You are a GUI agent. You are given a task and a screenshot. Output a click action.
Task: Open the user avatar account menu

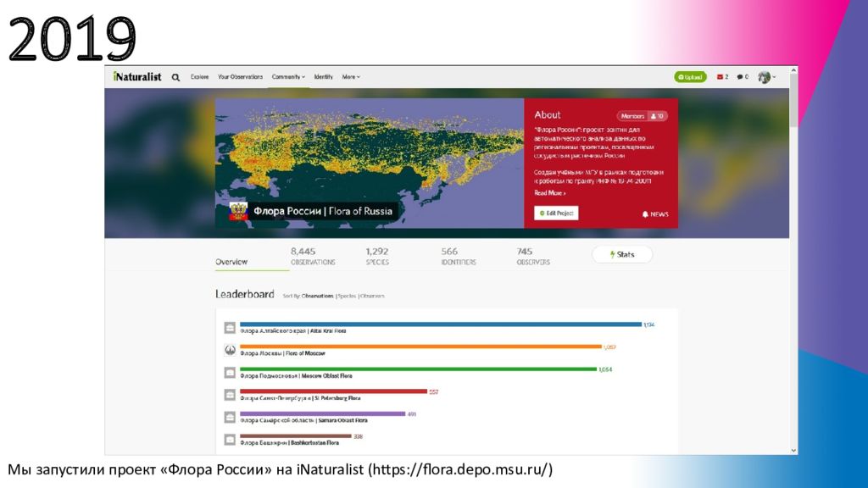click(766, 77)
